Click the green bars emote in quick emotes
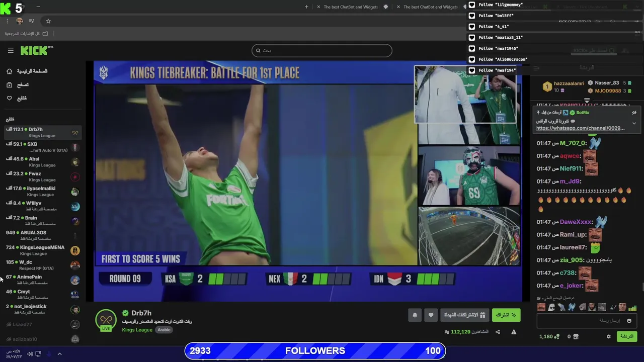This screenshot has width=644, height=362. [632, 307]
